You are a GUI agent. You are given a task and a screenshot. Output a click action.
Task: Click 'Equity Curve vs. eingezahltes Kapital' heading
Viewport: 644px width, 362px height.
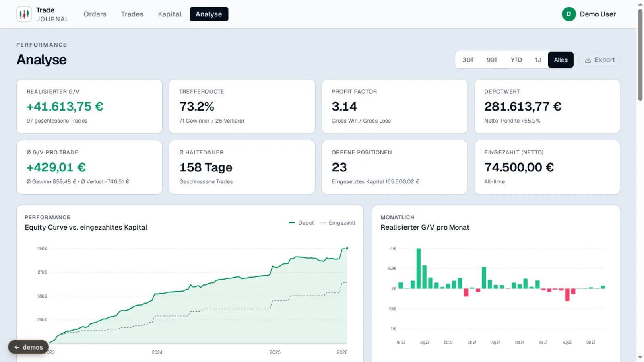coord(86,227)
